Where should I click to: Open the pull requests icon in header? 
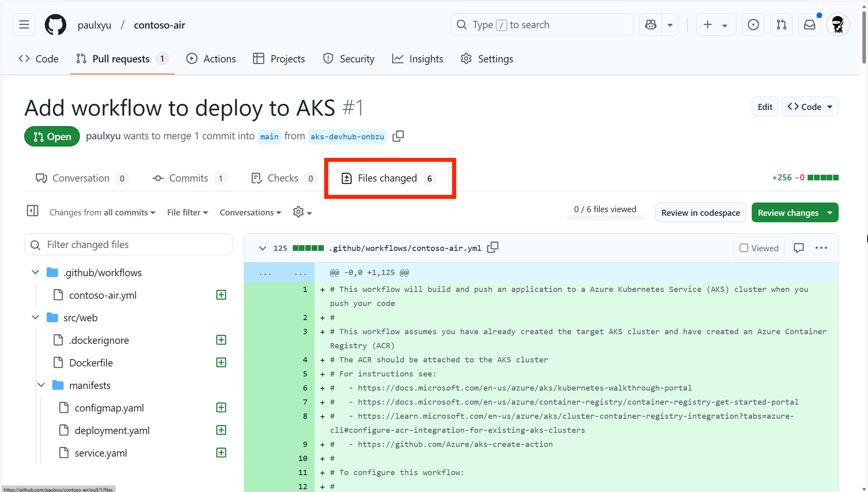782,25
